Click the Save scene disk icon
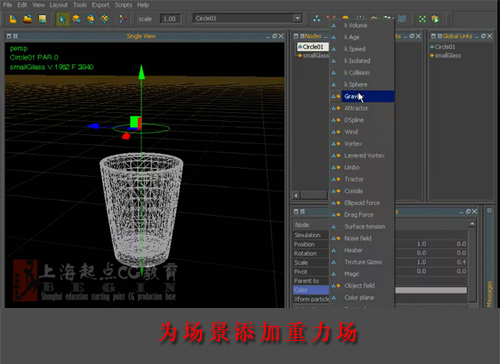 [42, 19]
